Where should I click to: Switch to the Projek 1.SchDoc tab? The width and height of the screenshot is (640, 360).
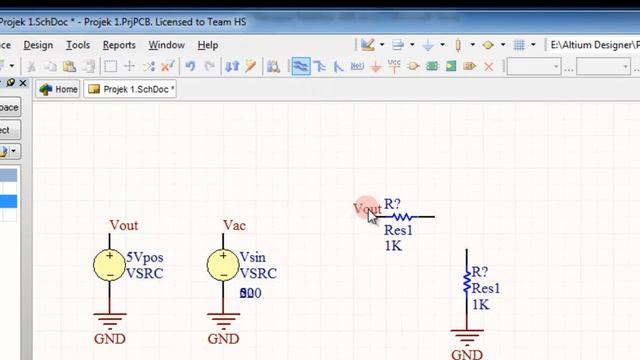pyautogui.click(x=130, y=89)
